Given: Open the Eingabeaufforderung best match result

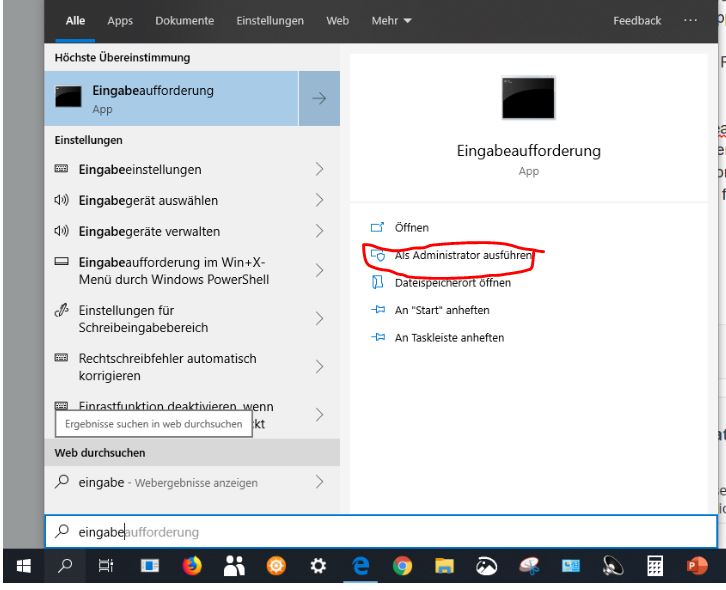Looking at the screenshot, I should [171, 98].
